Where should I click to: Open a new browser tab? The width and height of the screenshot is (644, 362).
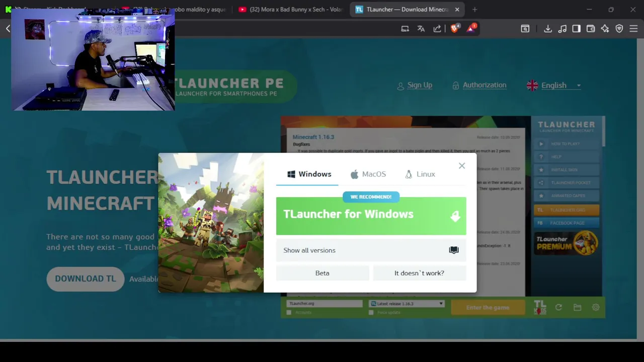click(474, 10)
